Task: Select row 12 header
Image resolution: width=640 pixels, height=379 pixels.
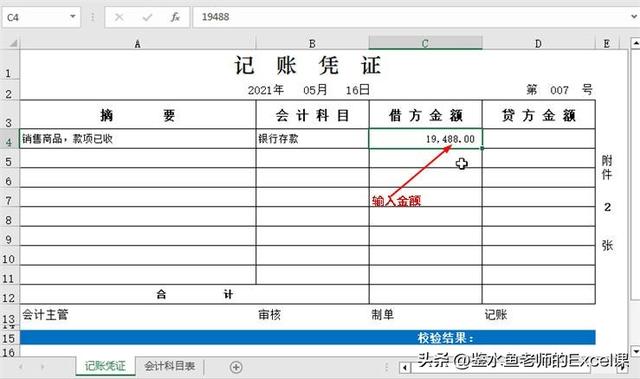Action: (9, 297)
